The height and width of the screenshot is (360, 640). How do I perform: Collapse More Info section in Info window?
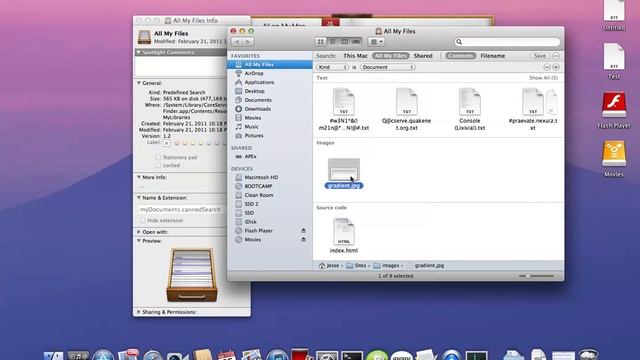[x=139, y=177]
